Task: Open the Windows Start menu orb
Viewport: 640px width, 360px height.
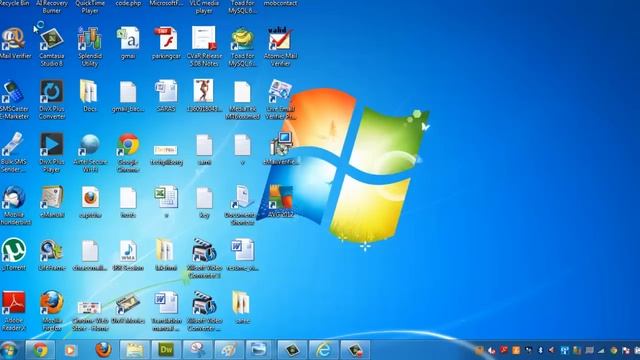Action: coord(9,350)
